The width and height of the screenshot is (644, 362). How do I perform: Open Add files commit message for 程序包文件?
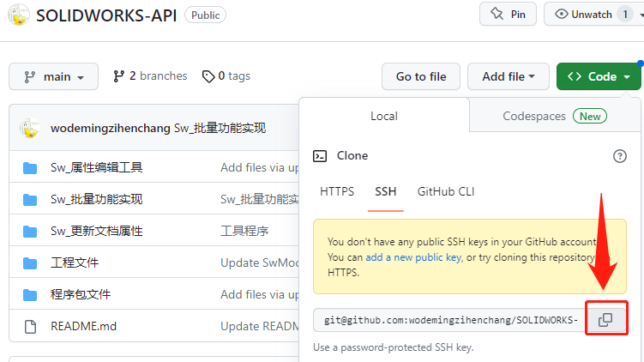(260, 294)
